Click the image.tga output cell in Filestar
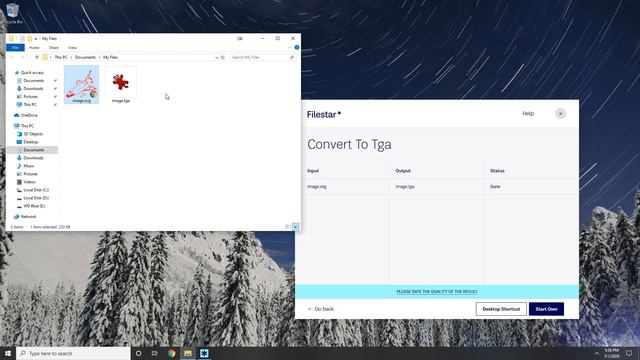 [405, 187]
